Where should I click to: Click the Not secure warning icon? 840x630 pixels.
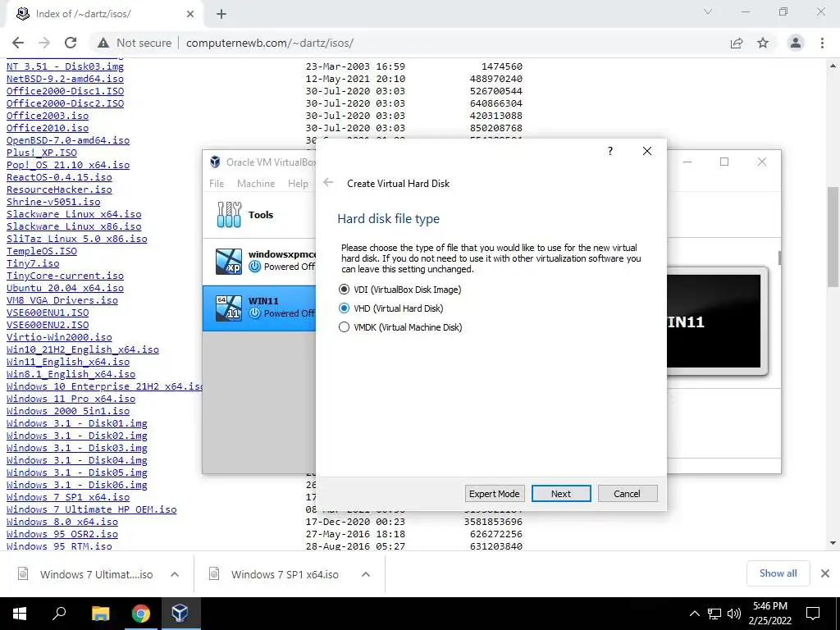click(x=103, y=43)
